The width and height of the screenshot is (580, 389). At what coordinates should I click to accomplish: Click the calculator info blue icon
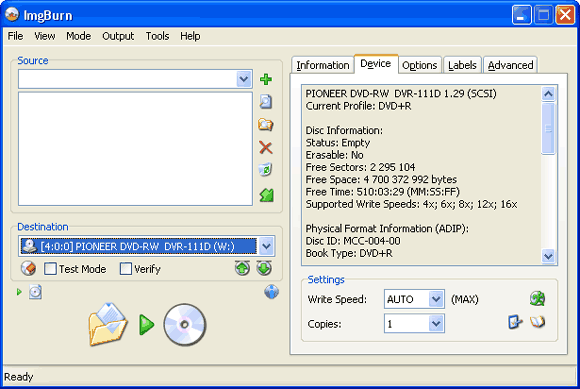pos(272,292)
